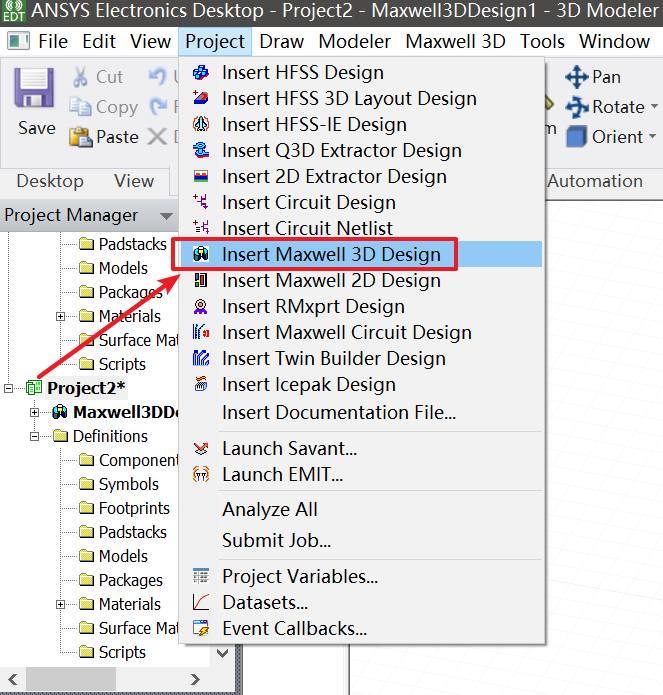Open the Draw menu in menu bar
Image resolution: width=663 pixels, height=695 pixels.
coord(282,42)
